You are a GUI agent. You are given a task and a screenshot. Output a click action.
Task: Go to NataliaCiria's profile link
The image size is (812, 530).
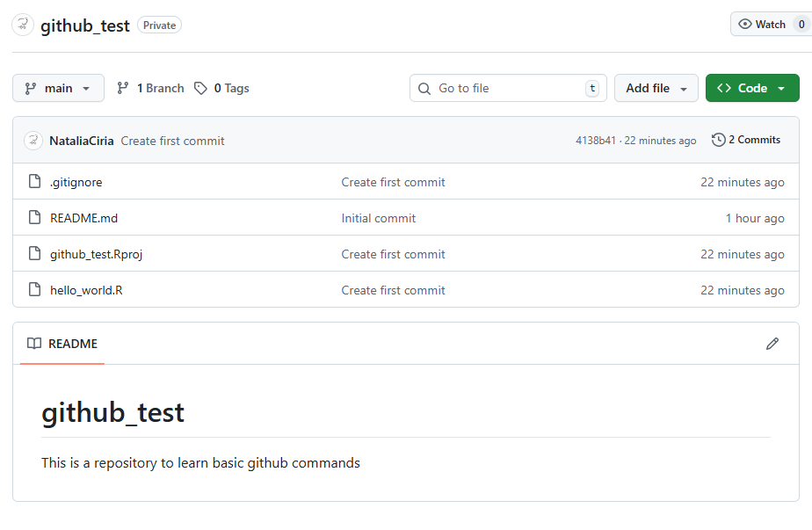82,141
